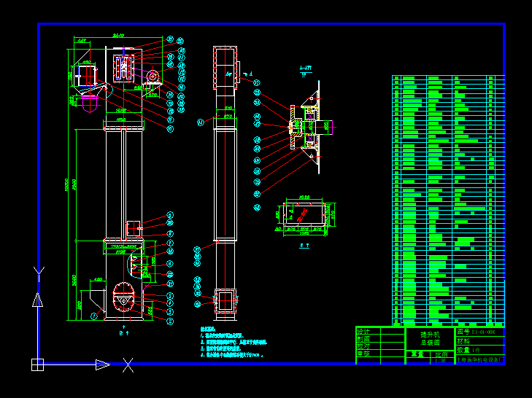Select the '设计' label in title block
532x398 pixels.
click(x=363, y=331)
